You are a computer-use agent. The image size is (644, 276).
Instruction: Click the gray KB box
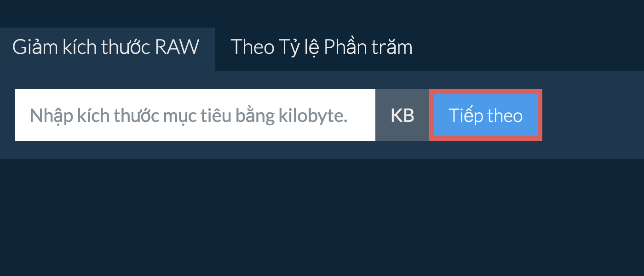coord(402,115)
